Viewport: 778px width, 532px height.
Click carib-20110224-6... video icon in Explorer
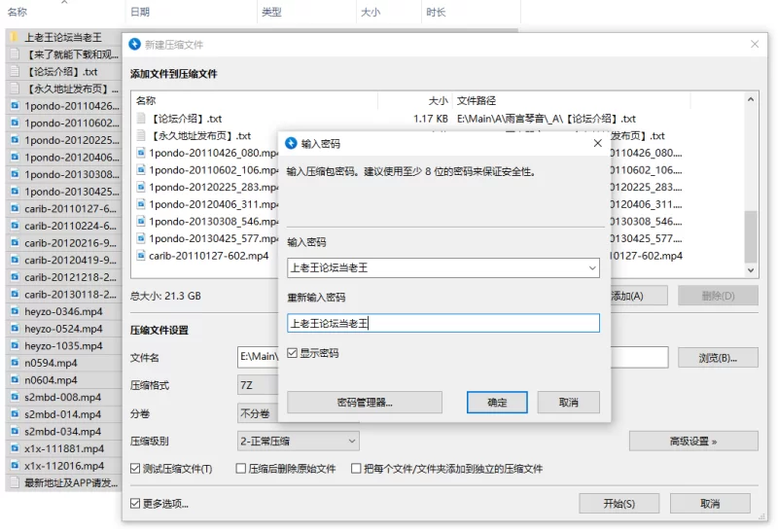[x=15, y=226]
